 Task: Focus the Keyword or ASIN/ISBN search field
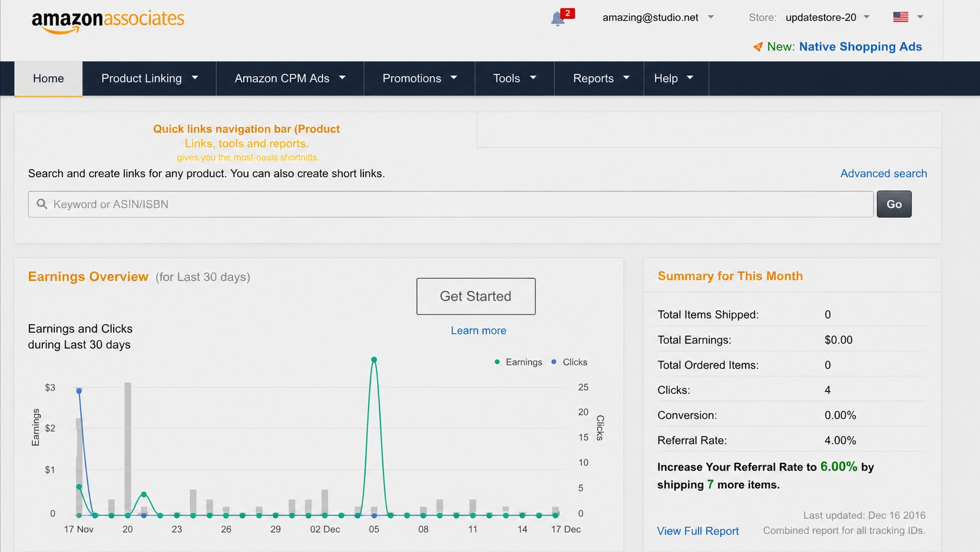tap(451, 204)
